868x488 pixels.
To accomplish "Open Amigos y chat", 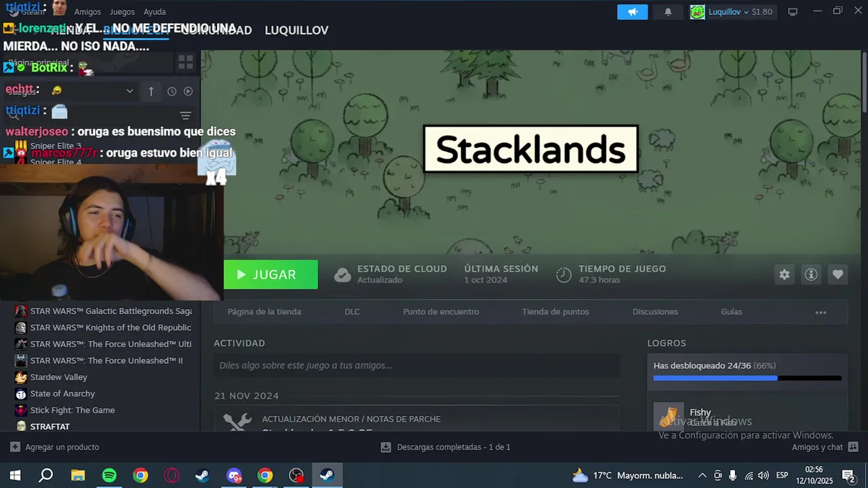I will pyautogui.click(x=825, y=447).
